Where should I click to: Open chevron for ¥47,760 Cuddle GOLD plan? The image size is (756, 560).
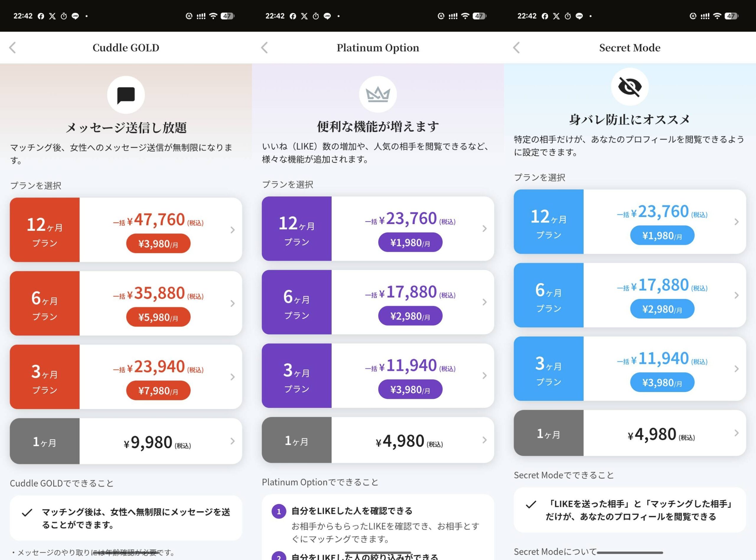(233, 230)
